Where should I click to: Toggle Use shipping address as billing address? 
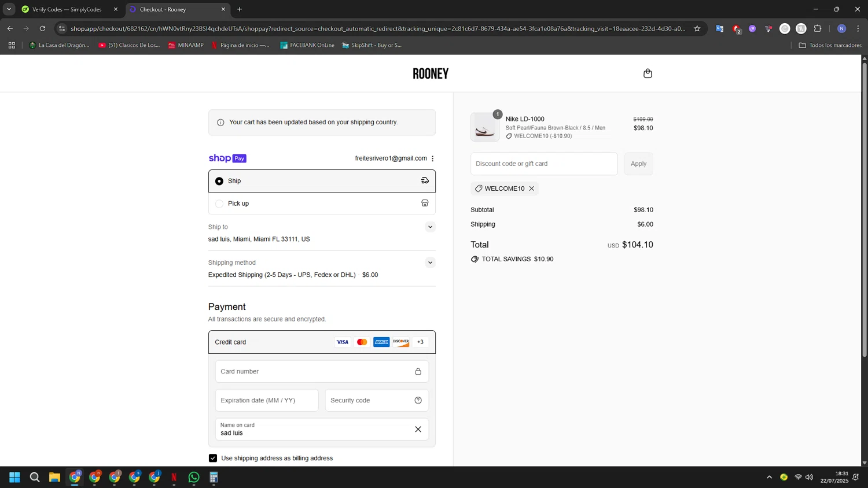click(213, 458)
